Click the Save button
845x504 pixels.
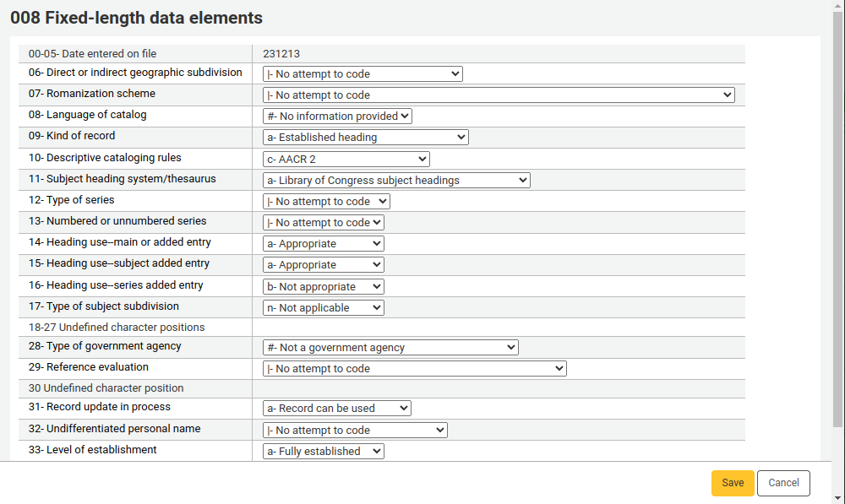coord(732,483)
